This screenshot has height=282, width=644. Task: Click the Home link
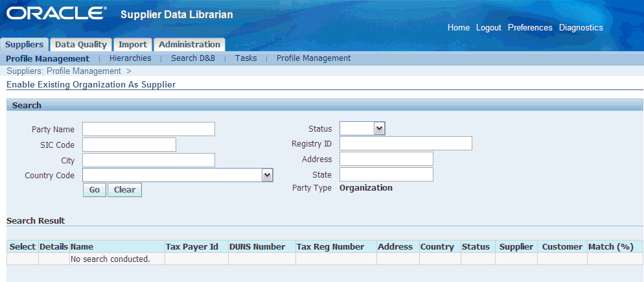point(458,27)
